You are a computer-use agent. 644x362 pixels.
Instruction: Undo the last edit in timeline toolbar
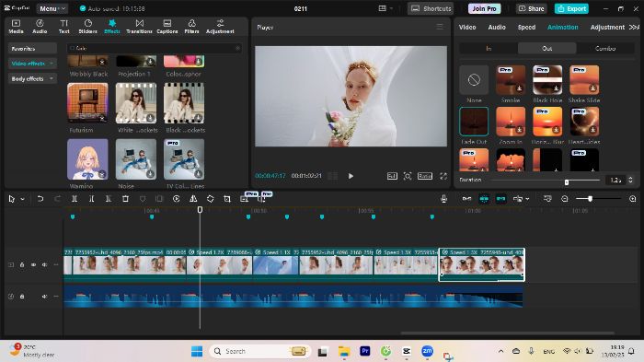[40, 199]
